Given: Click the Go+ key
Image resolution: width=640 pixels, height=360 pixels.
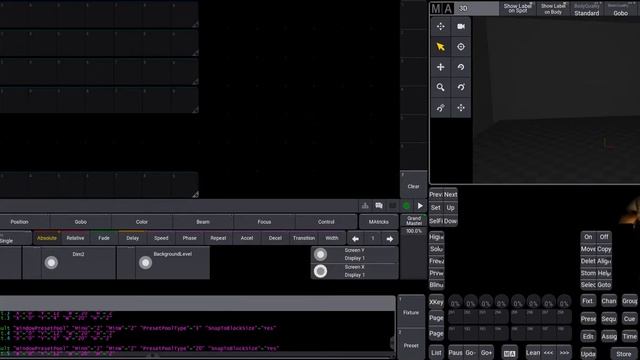Looking at the screenshot, I should coord(486,353).
